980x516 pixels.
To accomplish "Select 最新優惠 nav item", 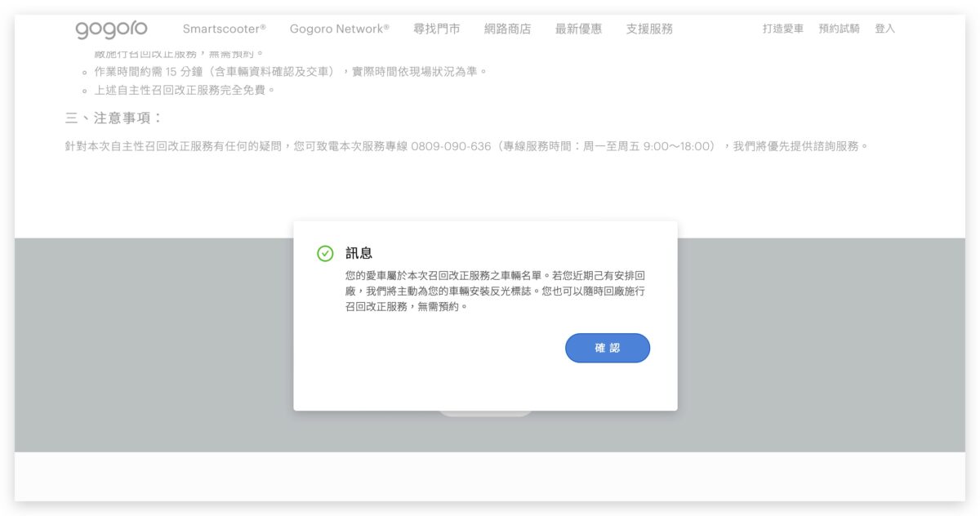I will 578,29.
